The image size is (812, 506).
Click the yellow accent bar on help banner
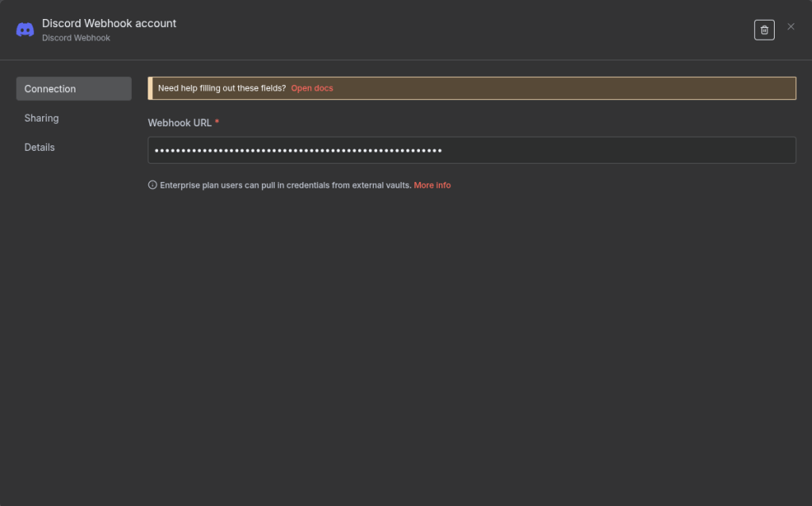click(150, 88)
